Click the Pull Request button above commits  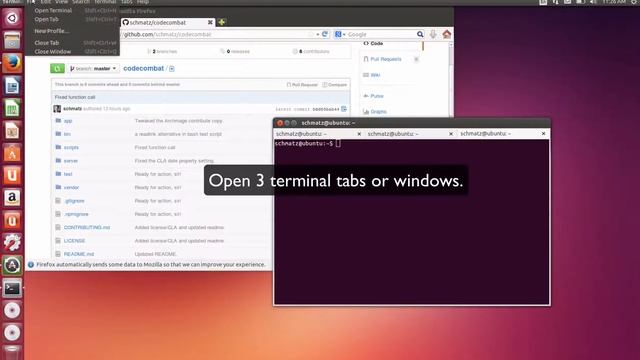[302, 85]
